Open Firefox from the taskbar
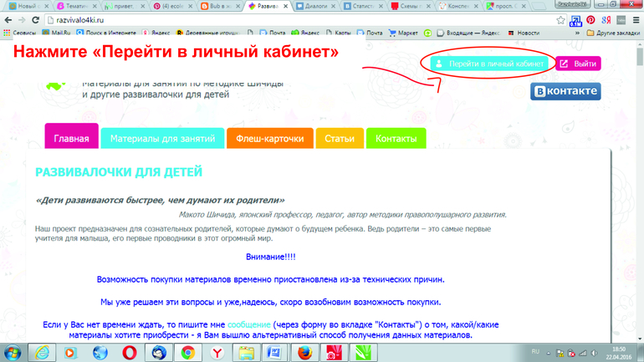 click(x=305, y=353)
